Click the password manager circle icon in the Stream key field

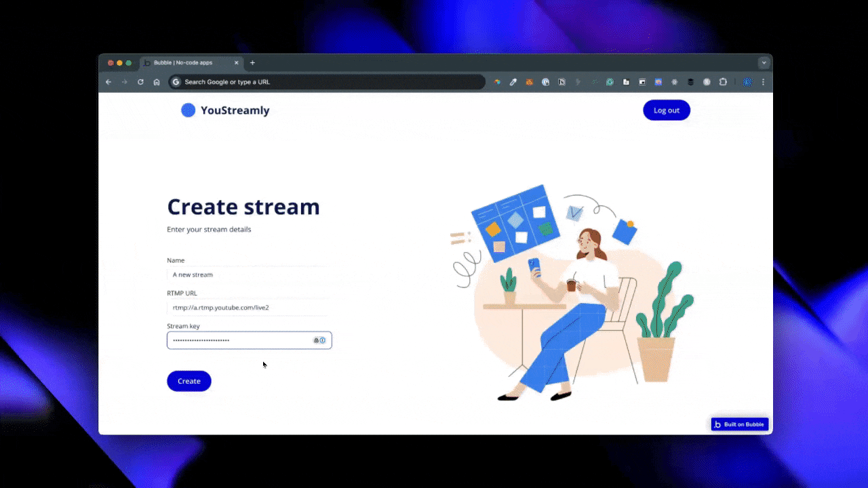(323, 340)
